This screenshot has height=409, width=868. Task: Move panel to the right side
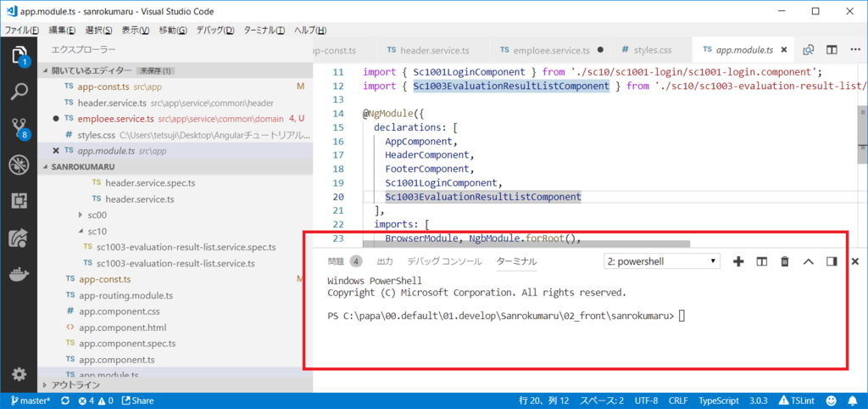click(x=832, y=261)
